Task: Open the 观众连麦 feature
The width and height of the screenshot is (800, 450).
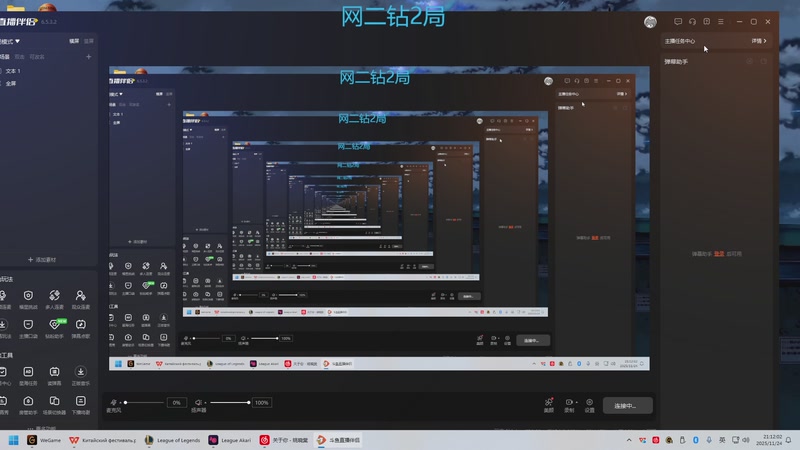Action: tap(81, 299)
